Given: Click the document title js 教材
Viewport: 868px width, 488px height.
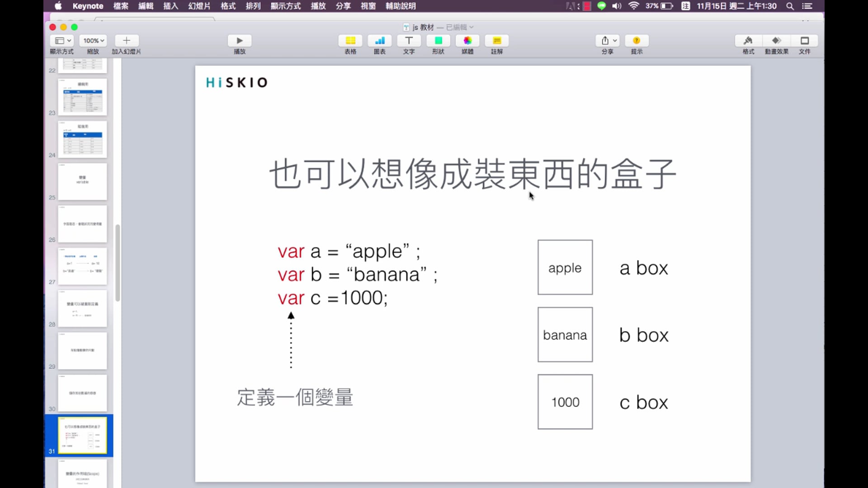Looking at the screenshot, I should tap(423, 27).
